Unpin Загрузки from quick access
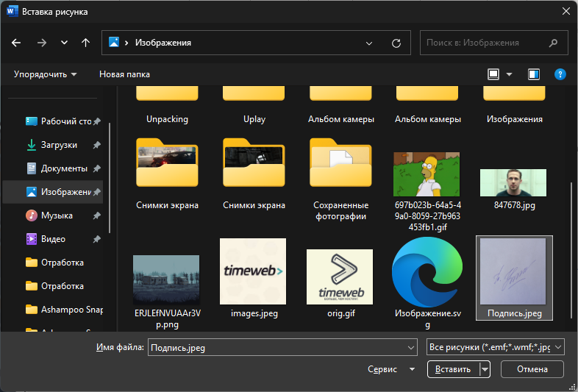Image resolution: width=578 pixels, height=392 pixels. [x=97, y=145]
